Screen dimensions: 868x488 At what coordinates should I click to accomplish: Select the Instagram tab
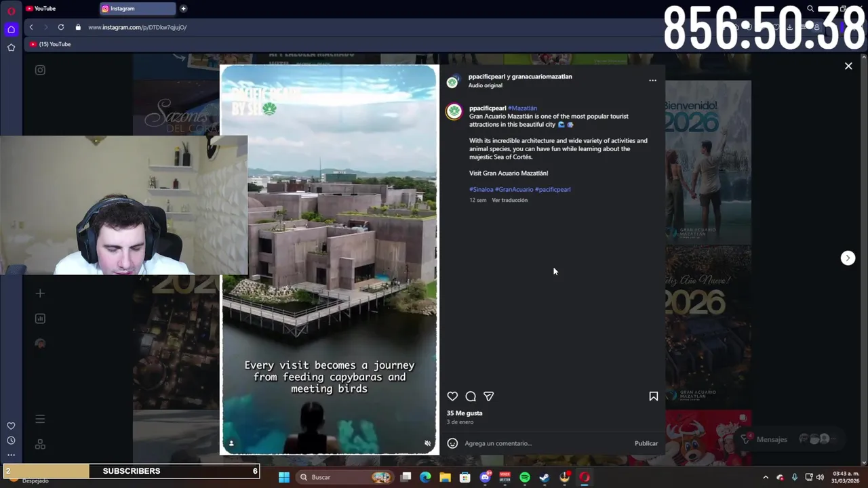point(138,9)
